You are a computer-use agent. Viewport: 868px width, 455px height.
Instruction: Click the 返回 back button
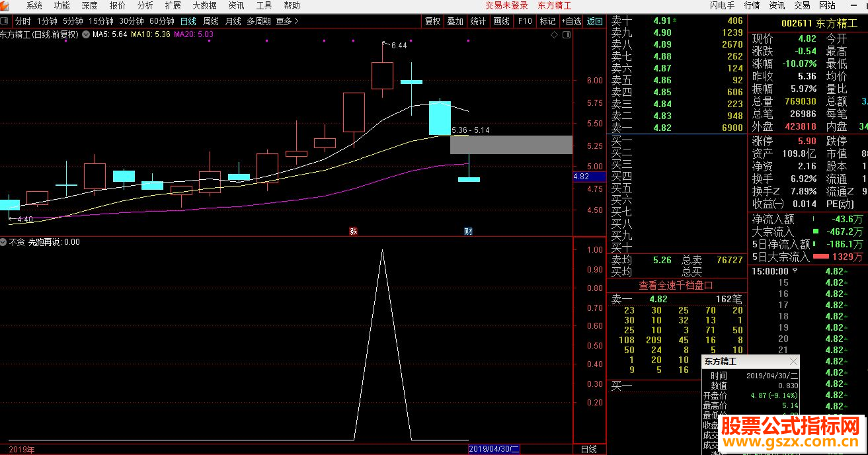595,21
